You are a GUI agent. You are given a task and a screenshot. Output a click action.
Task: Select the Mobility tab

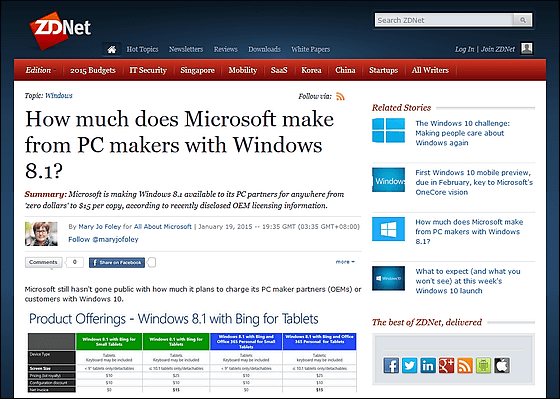[242, 70]
